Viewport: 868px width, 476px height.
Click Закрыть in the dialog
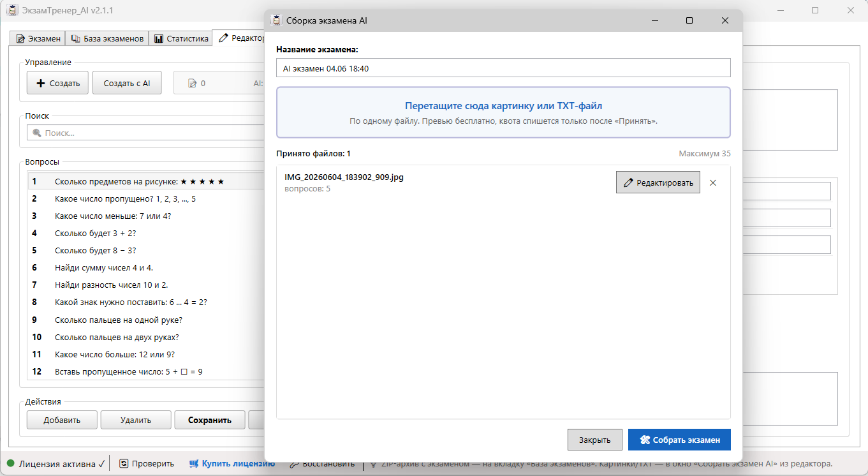594,440
